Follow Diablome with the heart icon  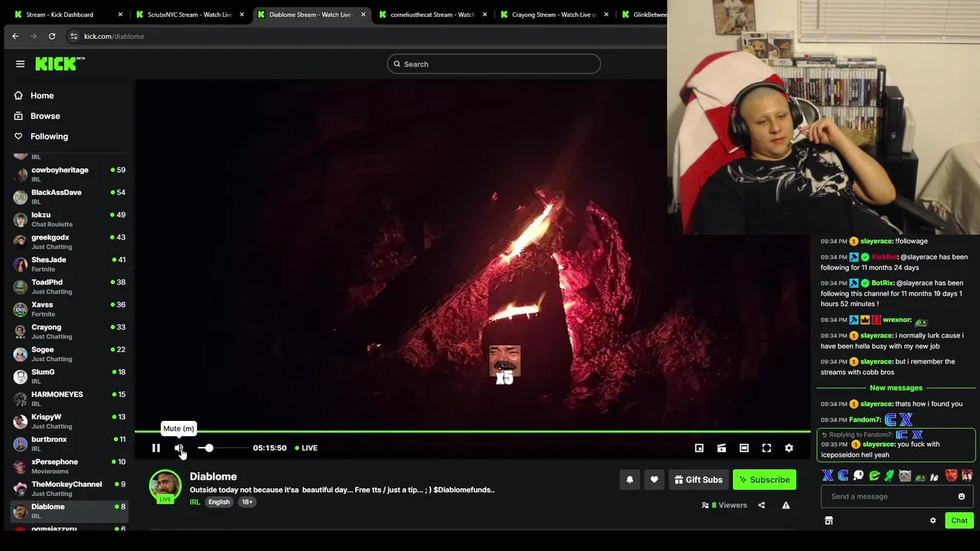(x=654, y=480)
